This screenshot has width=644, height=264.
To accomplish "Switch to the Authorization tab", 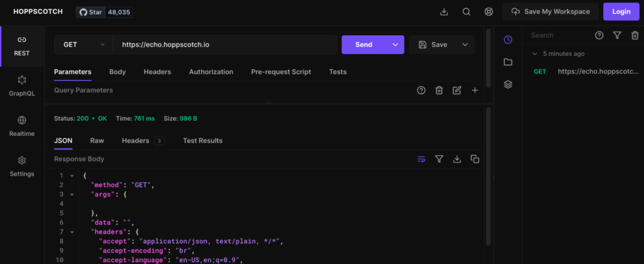I will (211, 72).
